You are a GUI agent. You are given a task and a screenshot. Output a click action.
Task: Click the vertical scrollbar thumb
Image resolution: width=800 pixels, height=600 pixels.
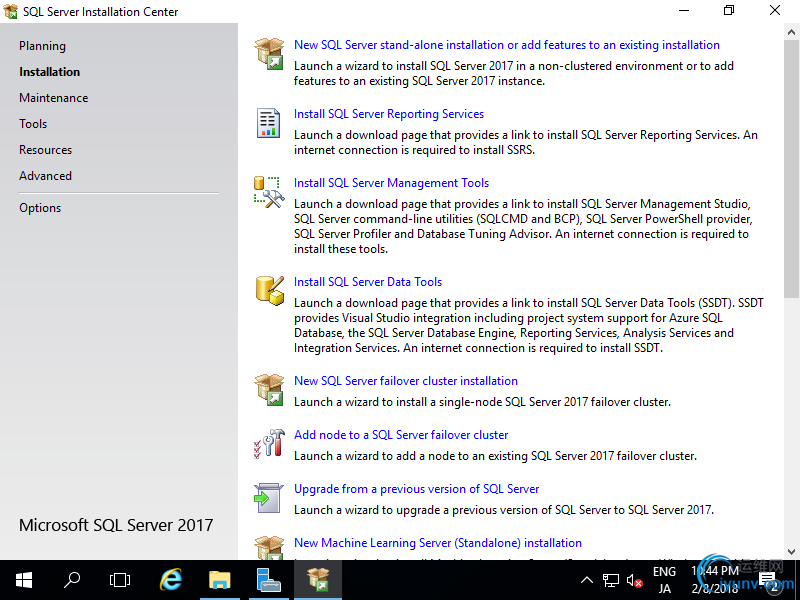tap(791, 169)
